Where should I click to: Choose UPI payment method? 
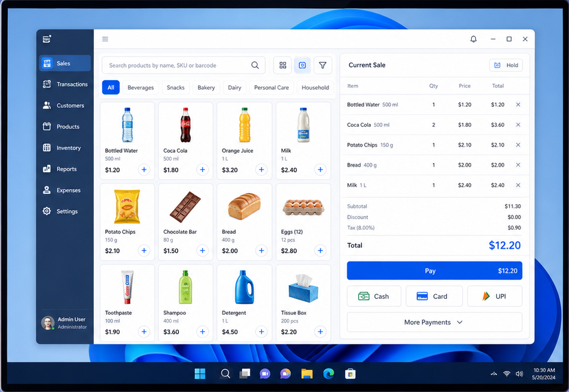[x=495, y=296]
